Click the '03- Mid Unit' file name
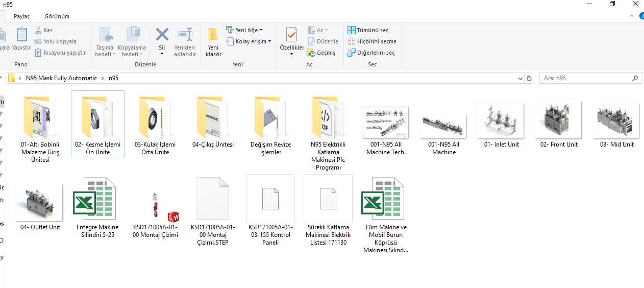 click(616, 145)
